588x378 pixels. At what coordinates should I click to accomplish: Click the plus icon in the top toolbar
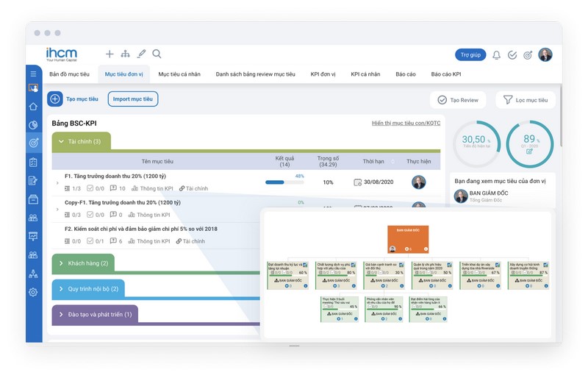(110, 54)
